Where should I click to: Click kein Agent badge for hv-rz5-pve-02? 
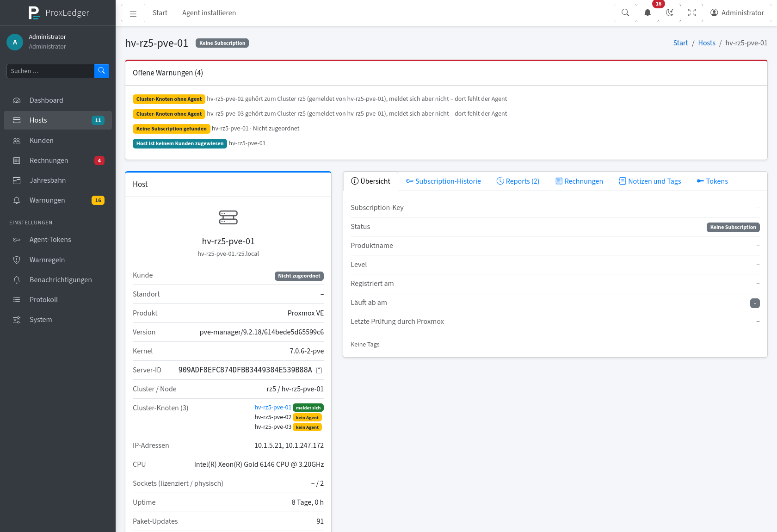pos(308,418)
